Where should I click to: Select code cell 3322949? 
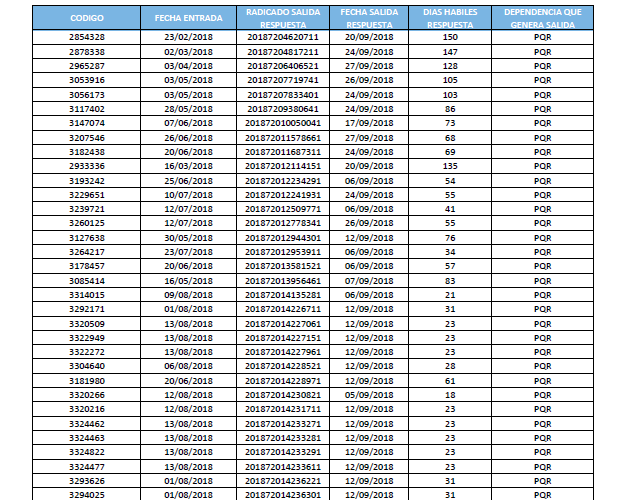pos(87,338)
